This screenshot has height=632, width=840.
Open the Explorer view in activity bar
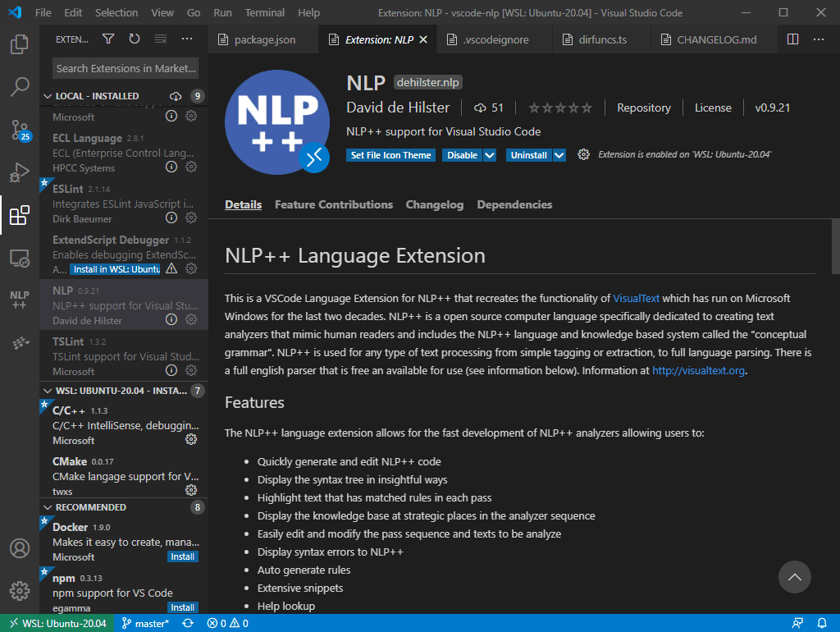[20, 44]
